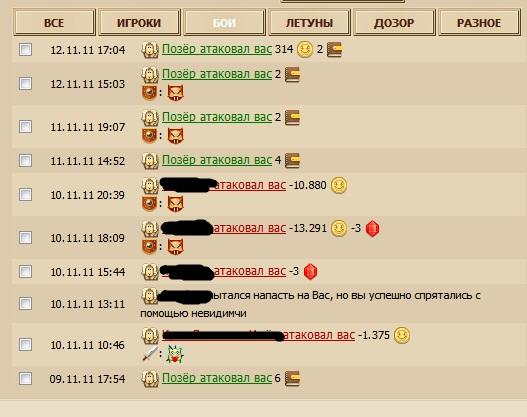Tick checkbox for 12.11.11 17:04 message
This screenshot has height=417, width=527.
point(26,49)
